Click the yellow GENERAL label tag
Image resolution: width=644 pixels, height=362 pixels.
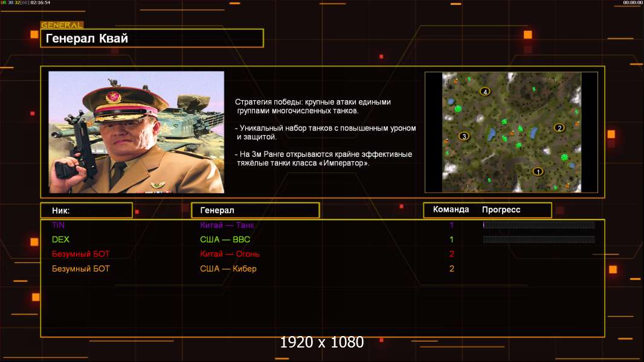(x=62, y=25)
